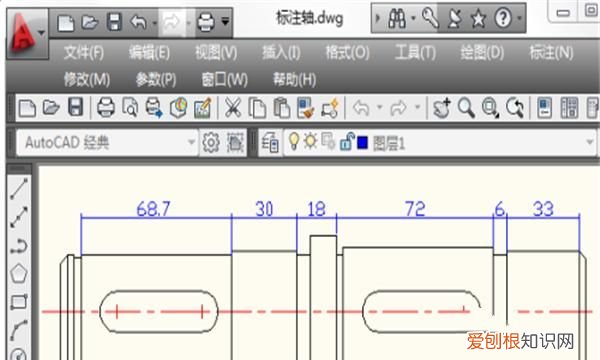Viewport: 600px width, 360px height.
Task: Open the 格式(O) menu
Action: [x=347, y=52]
